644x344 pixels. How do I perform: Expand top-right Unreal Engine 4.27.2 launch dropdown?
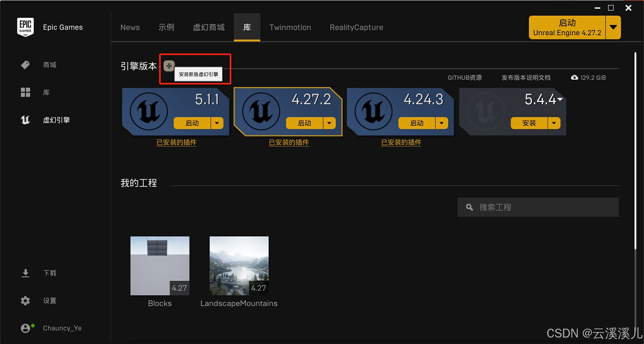pyautogui.click(x=613, y=27)
